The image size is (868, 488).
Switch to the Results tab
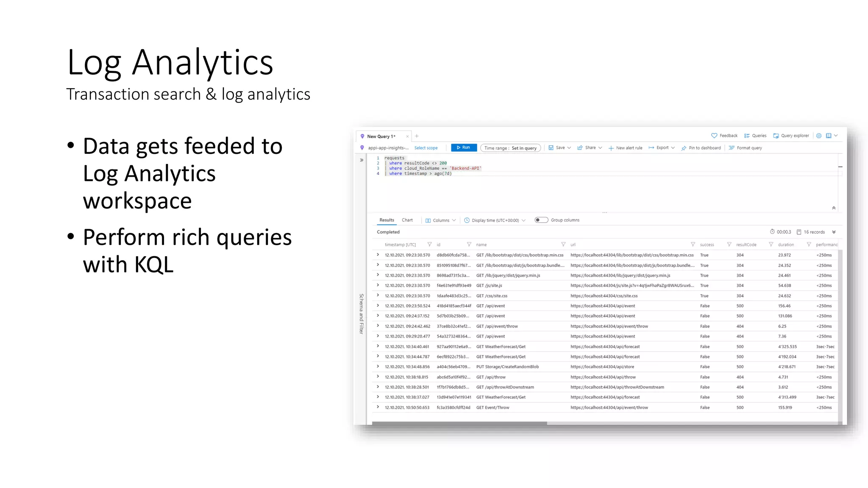(x=387, y=220)
